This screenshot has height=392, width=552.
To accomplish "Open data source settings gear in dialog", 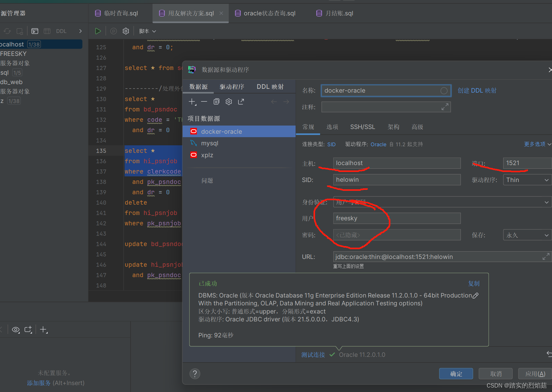I will point(229,102).
